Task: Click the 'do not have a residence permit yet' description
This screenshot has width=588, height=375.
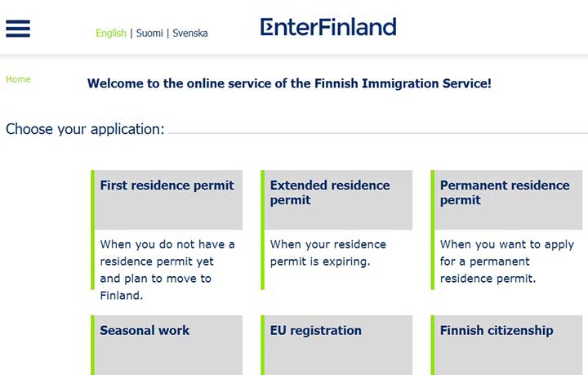Action: (167, 270)
